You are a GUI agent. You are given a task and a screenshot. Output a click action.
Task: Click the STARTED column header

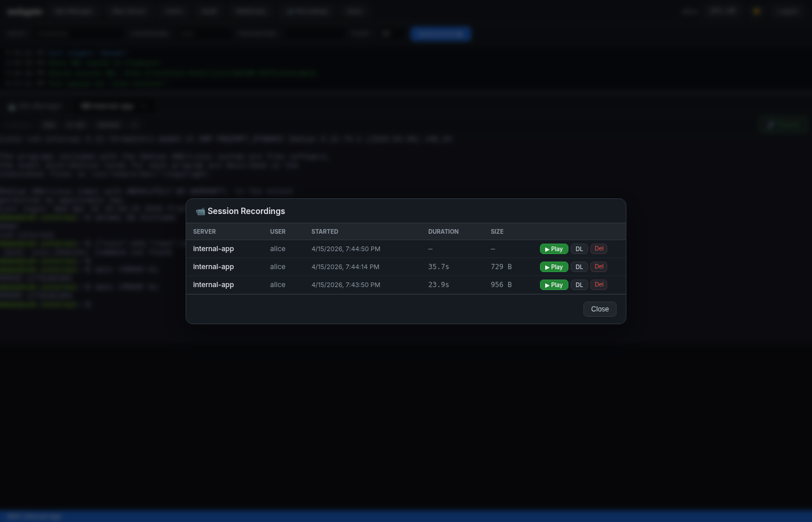tap(325, 231)
